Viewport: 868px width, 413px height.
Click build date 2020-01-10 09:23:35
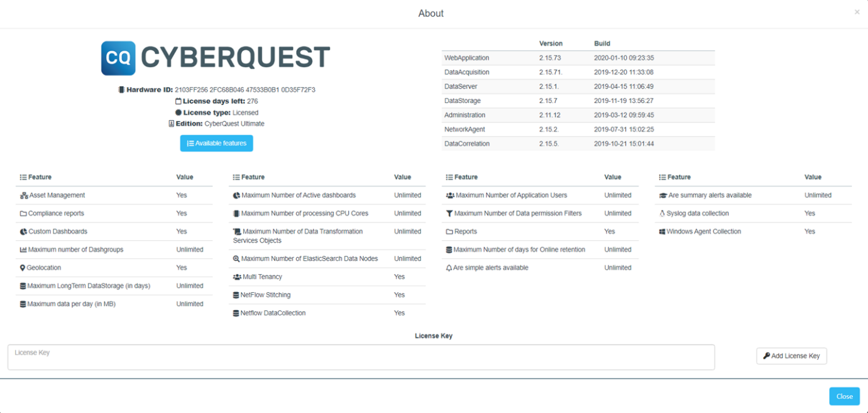(624, 58)
